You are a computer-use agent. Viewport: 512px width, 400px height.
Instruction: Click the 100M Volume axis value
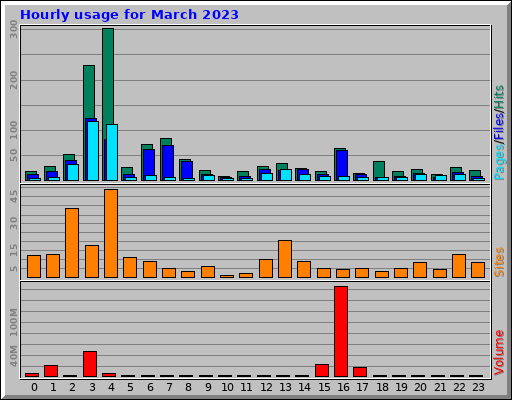click(x=14, y=322)
